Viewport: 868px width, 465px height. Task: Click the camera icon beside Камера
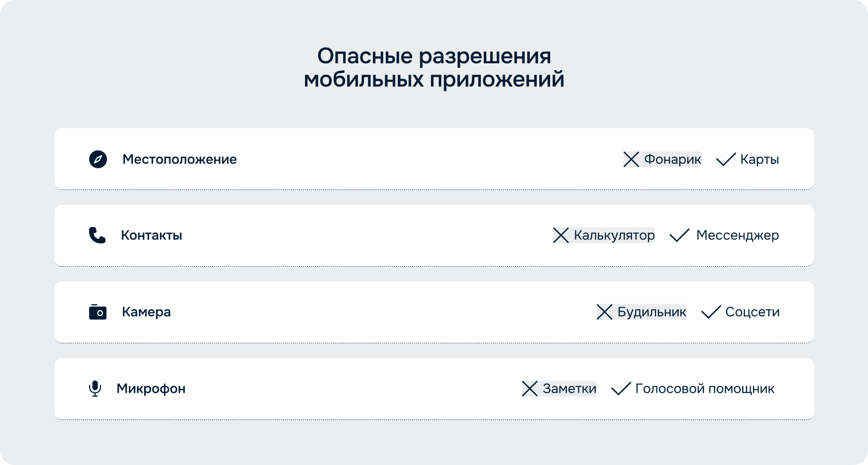(x=98, y=312)
